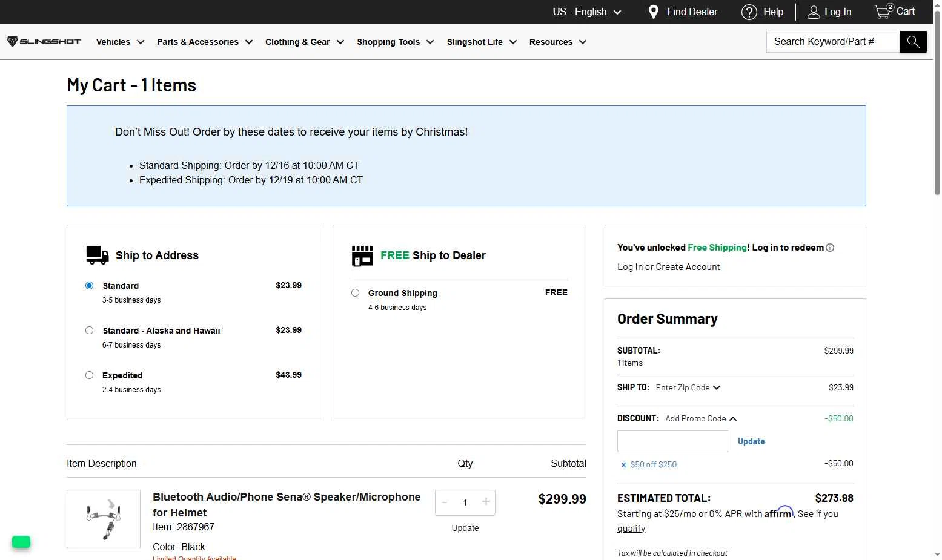
Task: Expand the Resources menu
Action: tap(557, 42)
